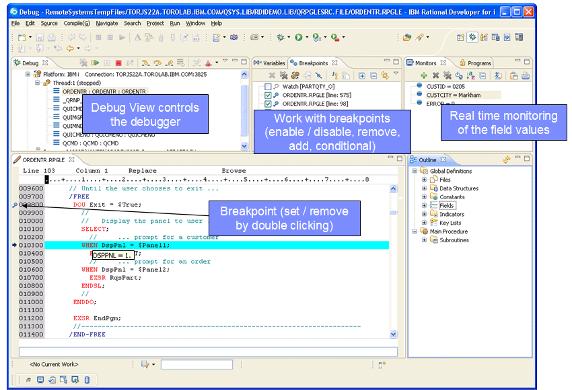Collapse Global Definitions in Outline

(x=415, y=171)
